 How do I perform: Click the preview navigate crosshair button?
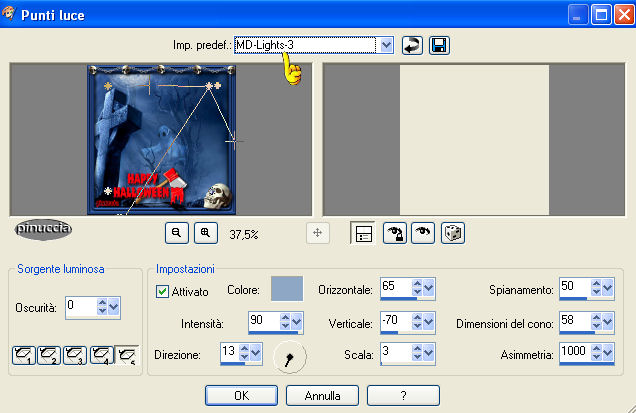coord(318,233)
